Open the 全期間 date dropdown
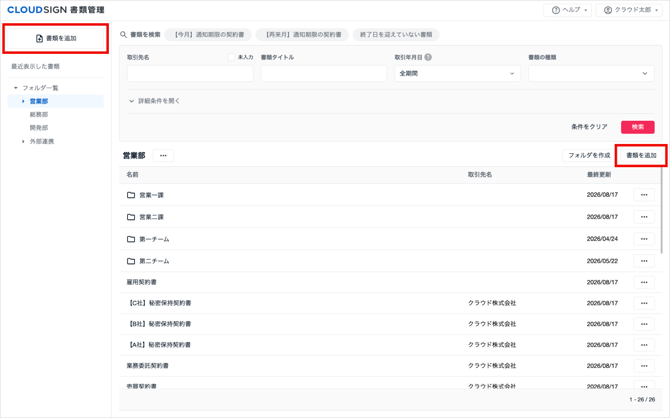Image resolution: width=670 pixels, height=418 pixels. click(457, 74)
